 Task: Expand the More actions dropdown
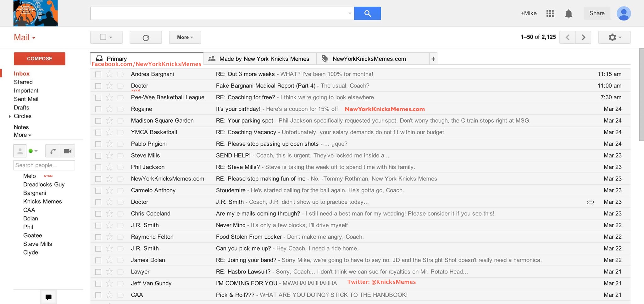click(x=185, y=37)
